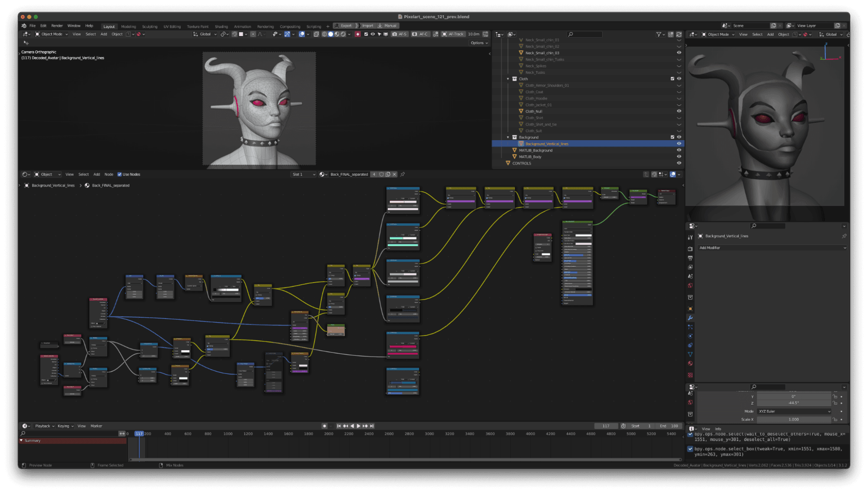Image resolution: width=868 pixels, height=493 pixels.
Task: Open the File menu
Action: point(33,26)
